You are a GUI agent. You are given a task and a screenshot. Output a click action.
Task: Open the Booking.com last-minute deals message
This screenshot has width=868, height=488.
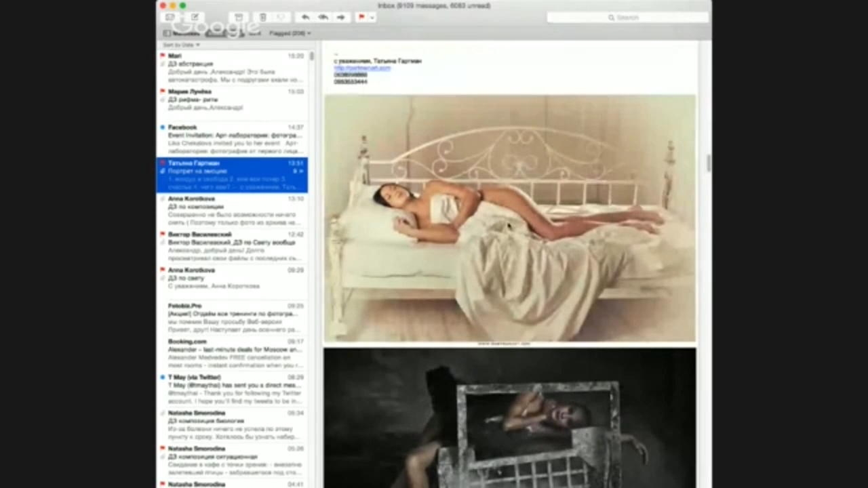click(233, 354)
